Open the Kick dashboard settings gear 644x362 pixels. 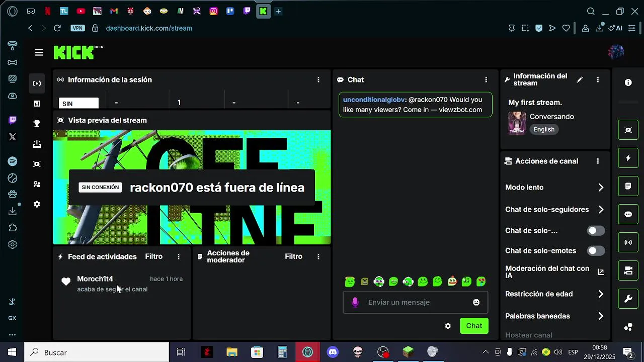(x=37, y=204)
